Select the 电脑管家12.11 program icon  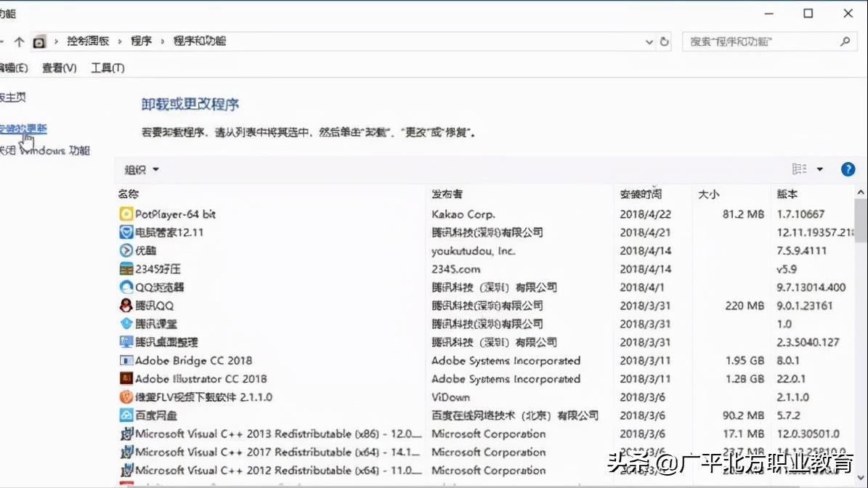(x=127, y=232)
